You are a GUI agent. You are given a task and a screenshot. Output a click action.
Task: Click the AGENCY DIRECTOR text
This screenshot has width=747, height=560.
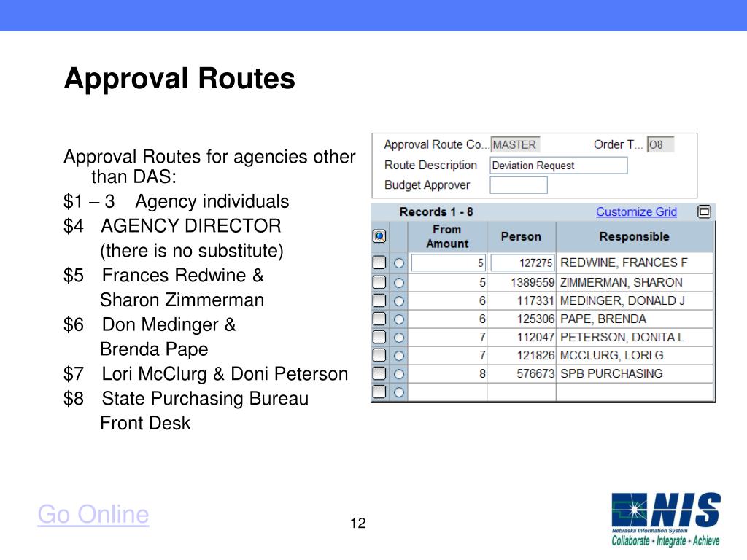click(191, 226)
